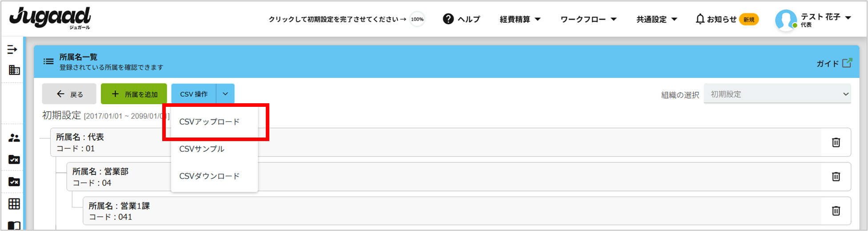Select CSVサンプル from the menu
868x231 pixels.
[x=202, y=149]
